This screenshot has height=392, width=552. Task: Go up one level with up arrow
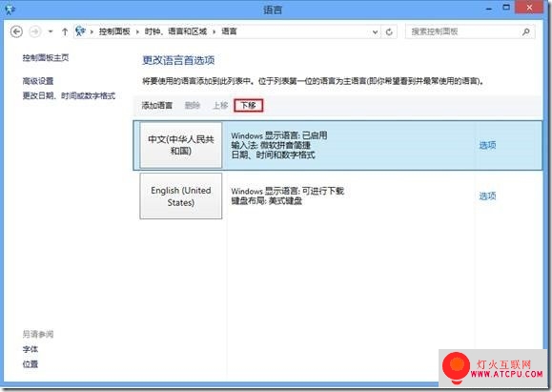(65, 31)
